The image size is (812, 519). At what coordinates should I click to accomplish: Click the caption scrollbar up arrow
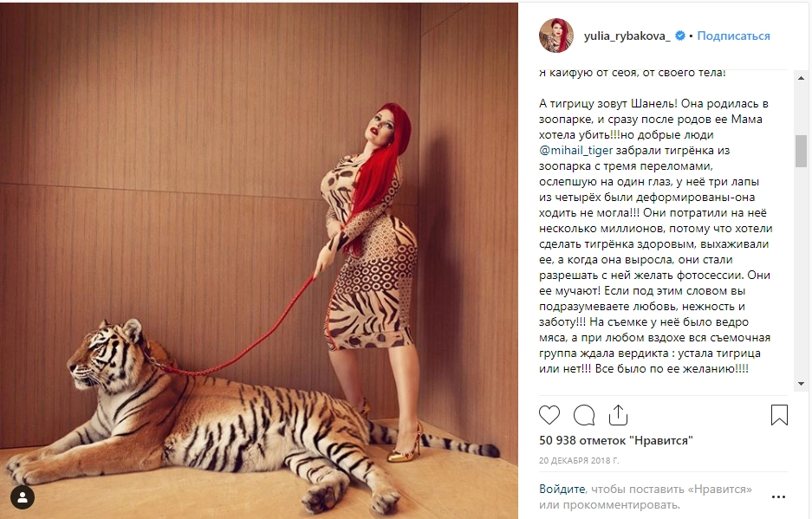coord(801,78)
